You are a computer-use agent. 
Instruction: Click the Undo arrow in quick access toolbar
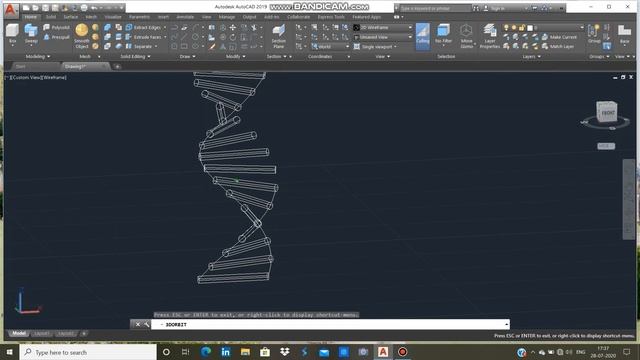pyautogui.click(x=94, y=8)
